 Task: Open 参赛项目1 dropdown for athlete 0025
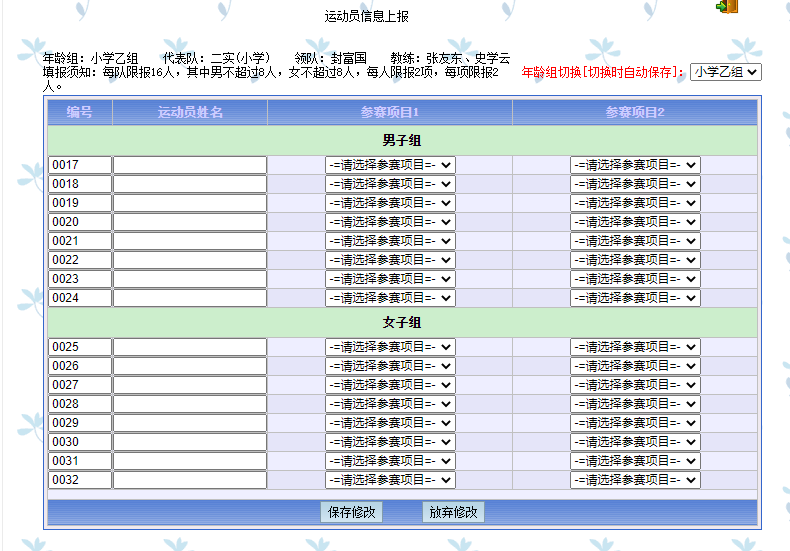tap(390, 347)
